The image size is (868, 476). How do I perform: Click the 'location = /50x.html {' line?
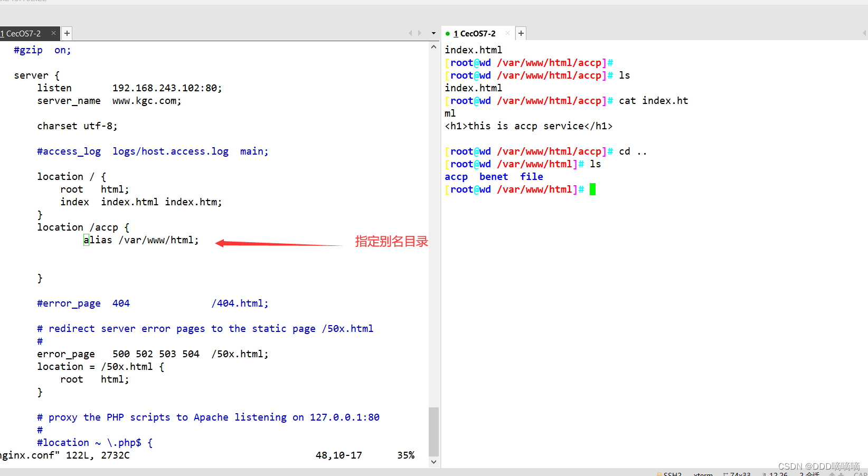click(x=100, y=367)
